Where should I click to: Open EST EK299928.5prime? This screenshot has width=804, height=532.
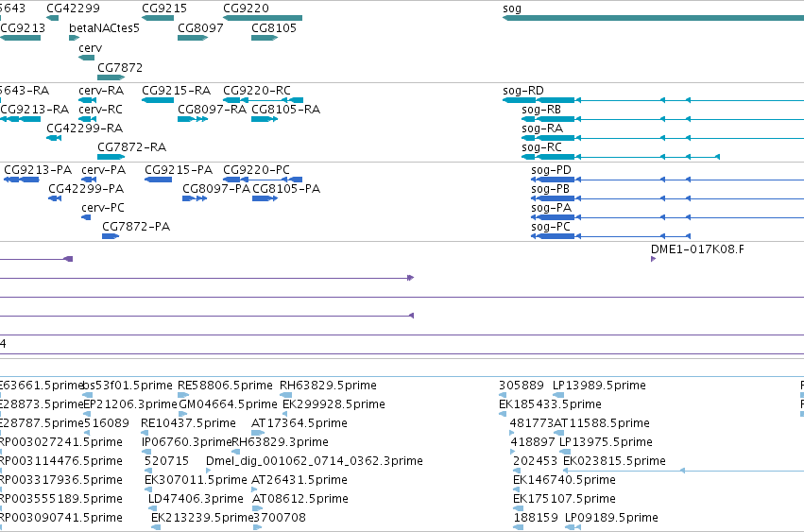(334, 404)
